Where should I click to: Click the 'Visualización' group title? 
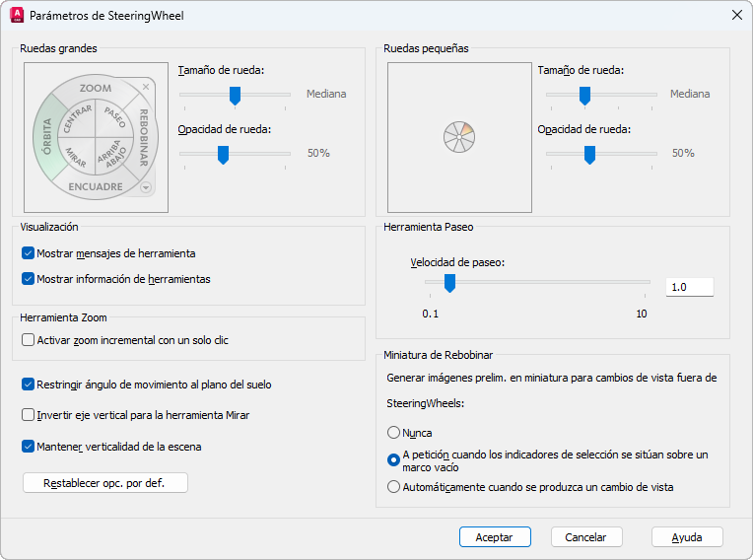[49, 227]
